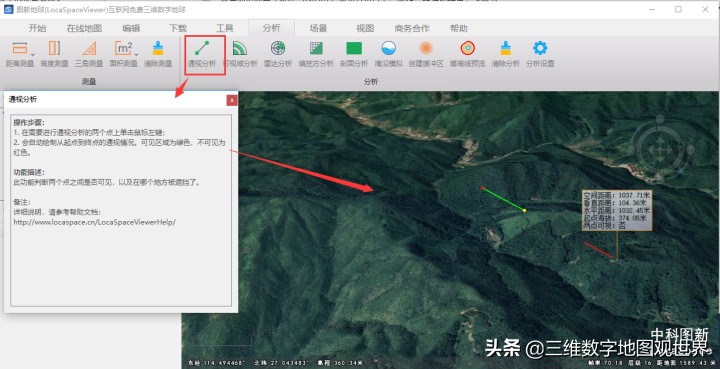Close the 通视分析 help panel
The image size is (720, 369).
[x=232, y=100]
